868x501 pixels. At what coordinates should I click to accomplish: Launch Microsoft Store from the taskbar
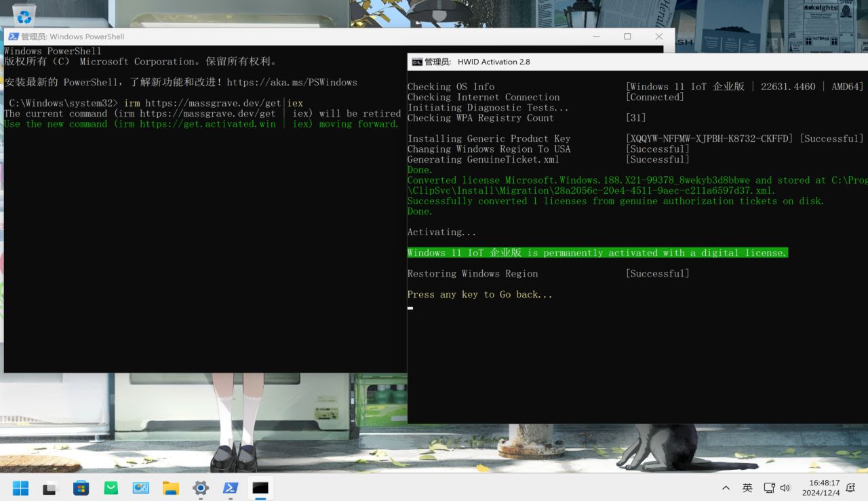(81, 487)
